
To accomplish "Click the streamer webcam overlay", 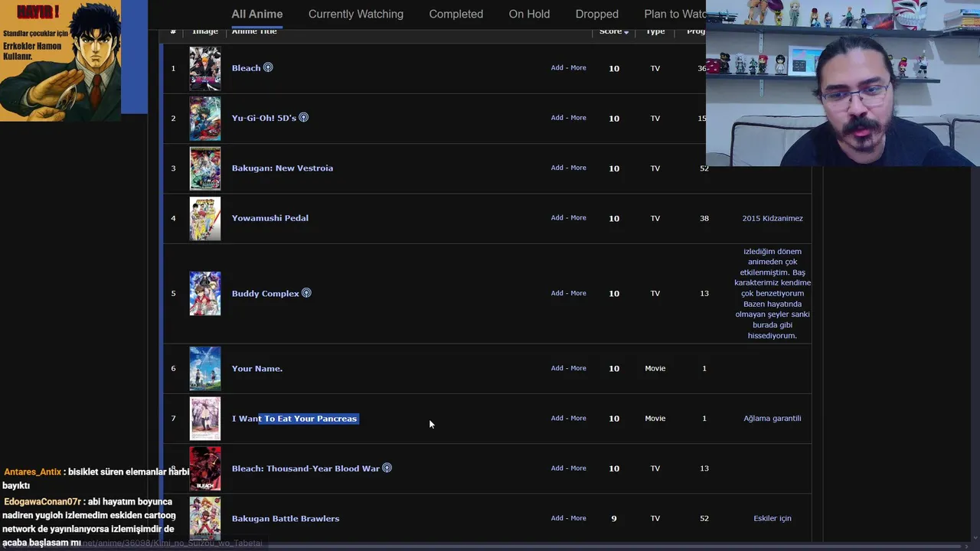I will [843, 83].
